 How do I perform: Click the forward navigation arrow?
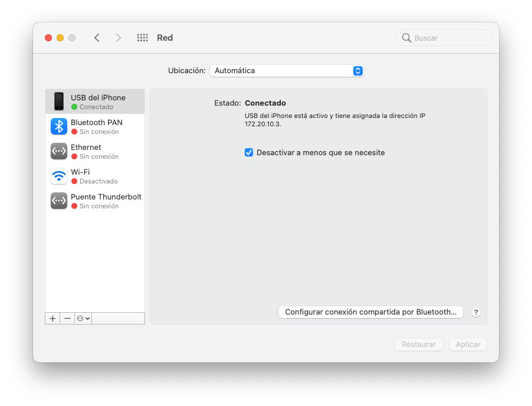click(118, 37)
